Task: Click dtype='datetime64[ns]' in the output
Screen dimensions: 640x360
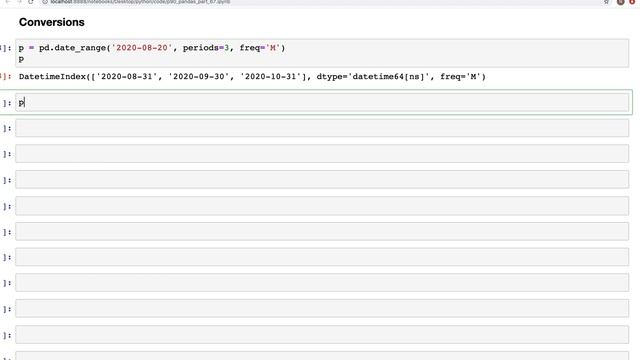Action: click(x=373, y=77)
